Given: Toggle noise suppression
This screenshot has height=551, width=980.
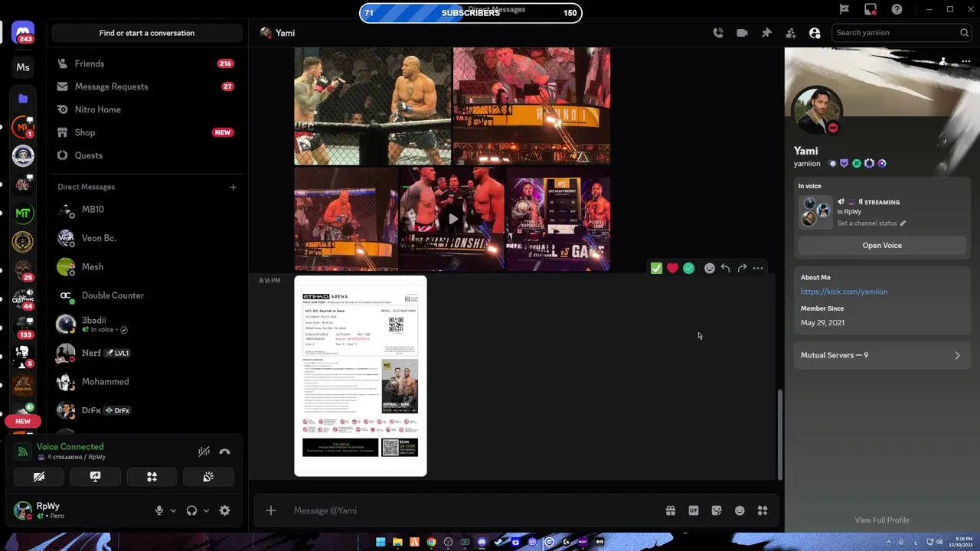Looking at the screenshot, I should 204,452.
